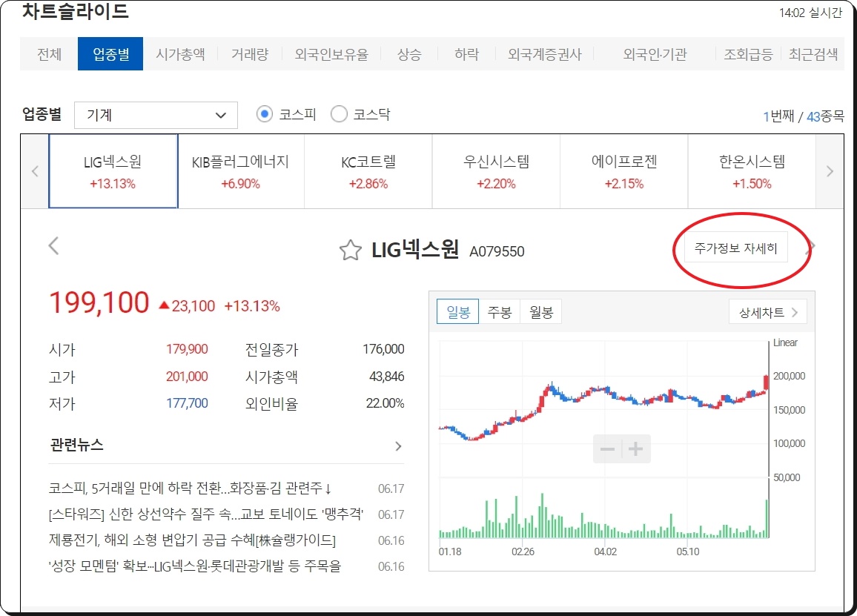Show the 주봉 weekly chart
This screenshot has height=616, width=857.
(499, 311)
